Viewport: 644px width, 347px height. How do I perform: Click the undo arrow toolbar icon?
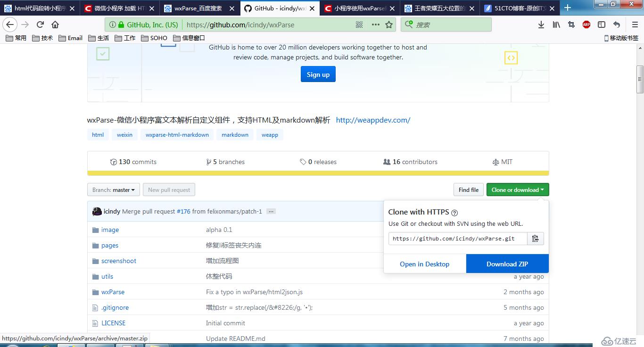(617, 25)
